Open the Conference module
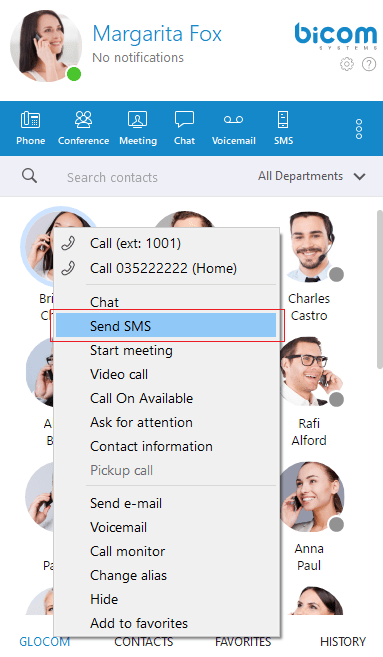383x657 pixels. pyautogui.click(x=83, y=128)
